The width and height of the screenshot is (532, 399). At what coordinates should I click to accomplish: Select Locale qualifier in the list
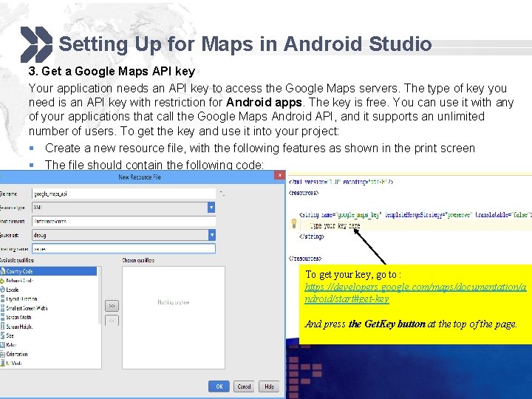tap(13, 290)
